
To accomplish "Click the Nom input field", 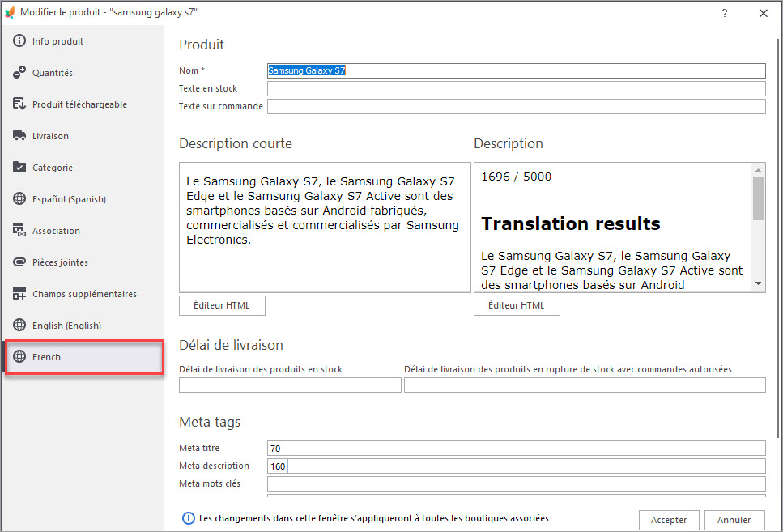I will (517, 70).
